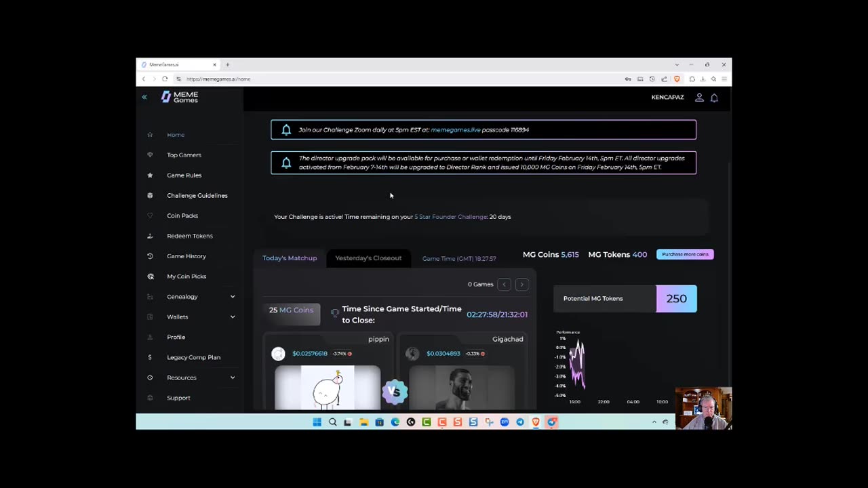868x488 pixels.
Task: Open a new browser tab
Action: pyautogui.click(x=228, y=65)
